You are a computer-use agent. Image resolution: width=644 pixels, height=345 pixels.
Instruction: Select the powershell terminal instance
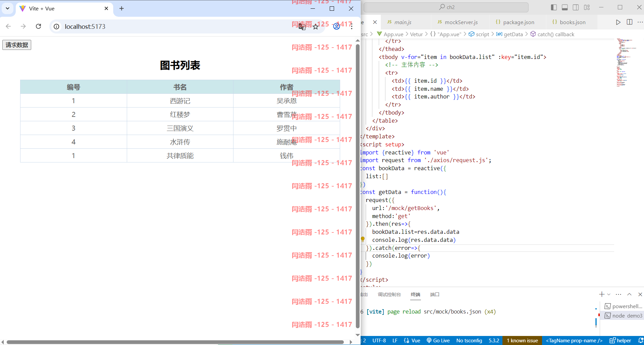[623, 306]
